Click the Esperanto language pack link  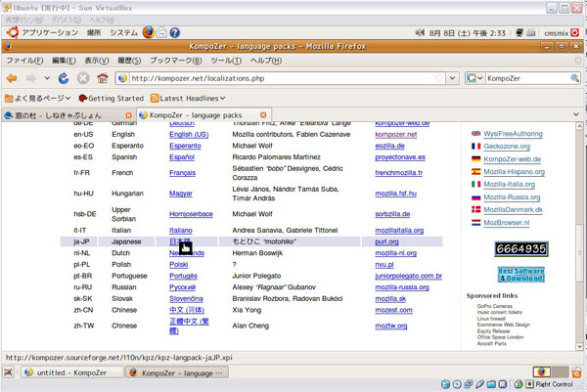pos(185,146)
